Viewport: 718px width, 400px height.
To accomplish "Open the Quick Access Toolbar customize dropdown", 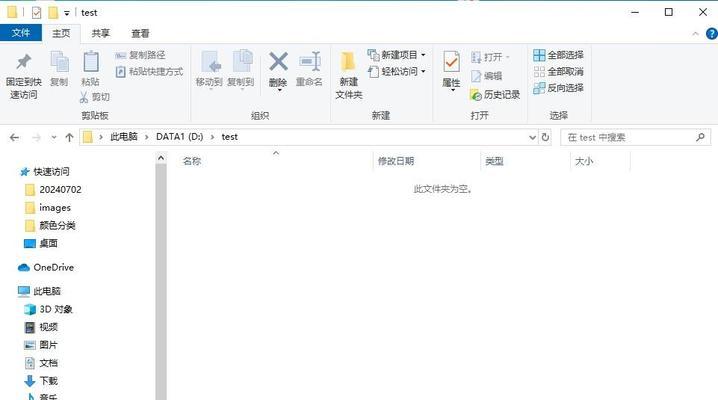I will [66, 13].
